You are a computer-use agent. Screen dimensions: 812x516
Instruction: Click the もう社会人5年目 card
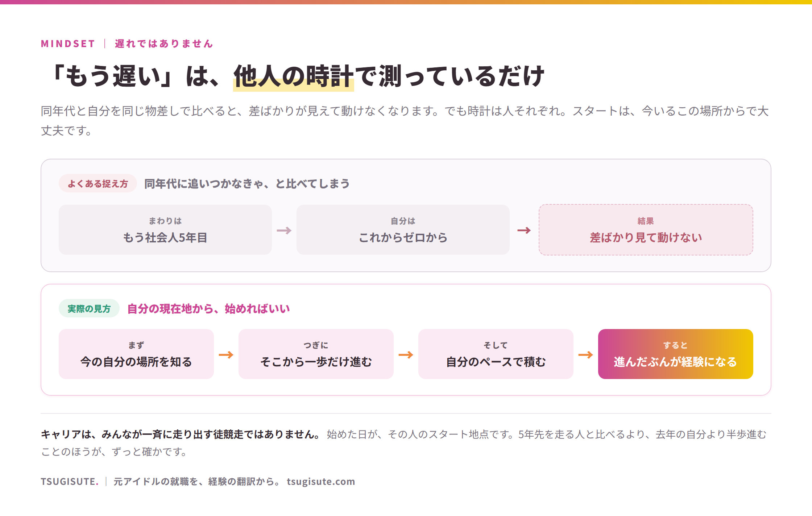pyautogui.click(x=165, y=230)
